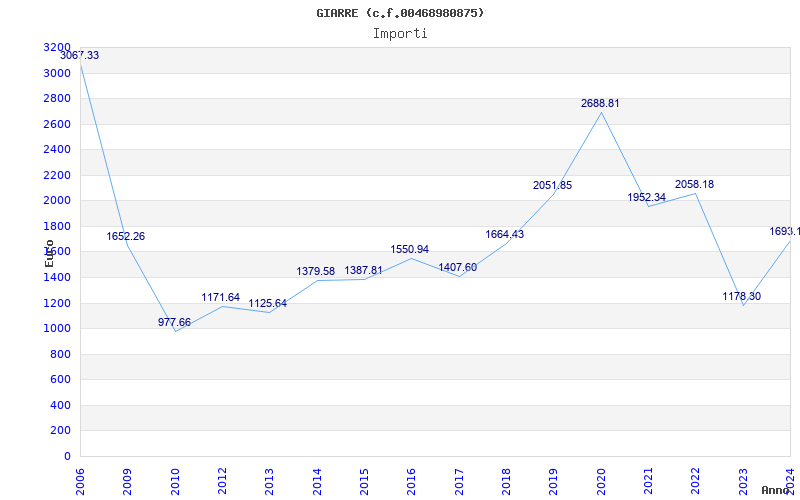Select the 1407.60 data label
The height and width of the screenshot is (500, 800).
pos(458,268)
